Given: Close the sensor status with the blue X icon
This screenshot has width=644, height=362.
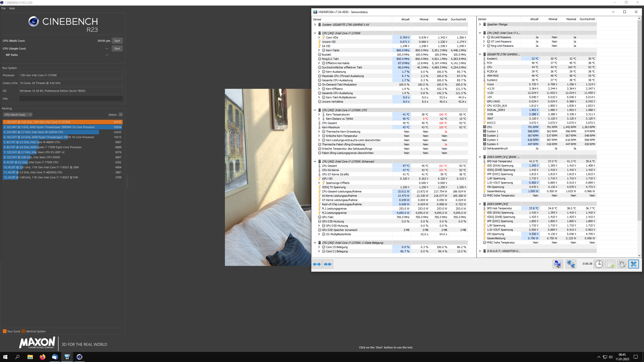Looking at the screenshot, I should (x=634, y=264).
